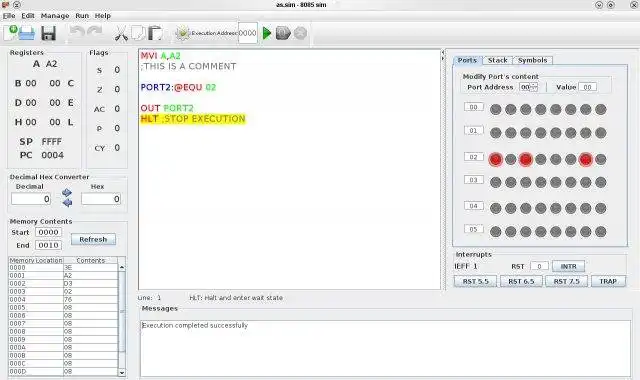Click the memory Start address field

[x=48, y=232]
